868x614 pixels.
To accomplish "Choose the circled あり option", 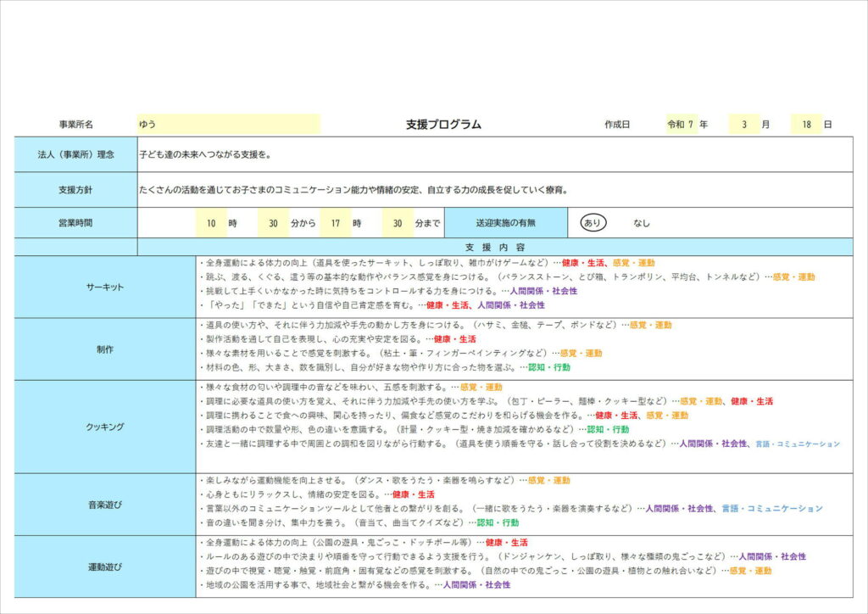I will click(x=593, y=223).
